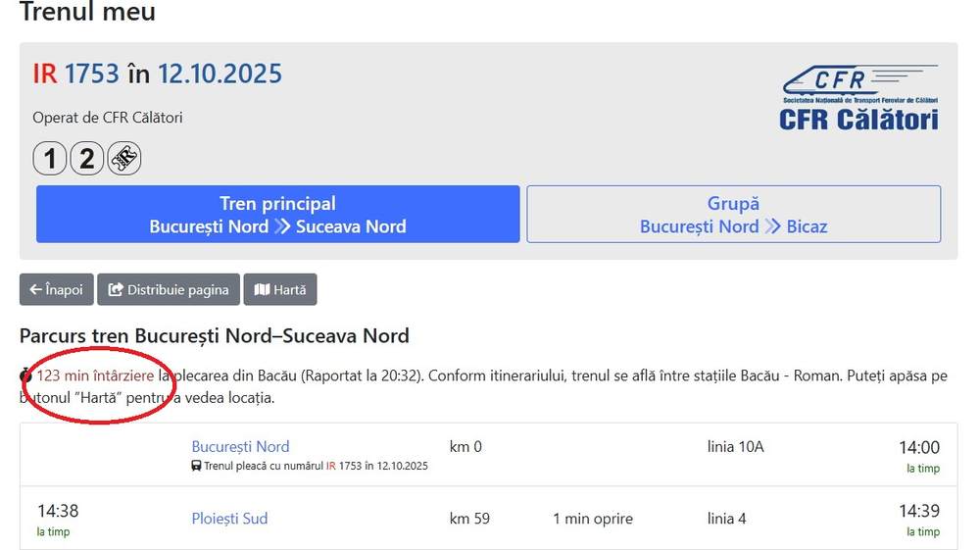This screenshot has height=550, width=980.
Task: Open the București Nord station link
Action: click(240, 447)
